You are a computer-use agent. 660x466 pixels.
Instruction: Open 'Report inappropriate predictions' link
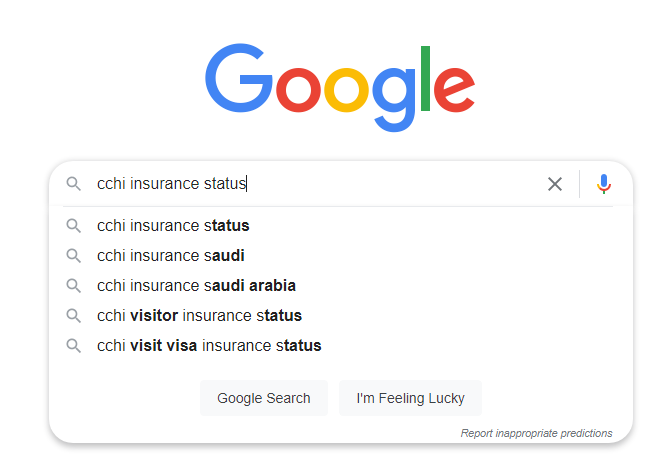pos(536,433)
